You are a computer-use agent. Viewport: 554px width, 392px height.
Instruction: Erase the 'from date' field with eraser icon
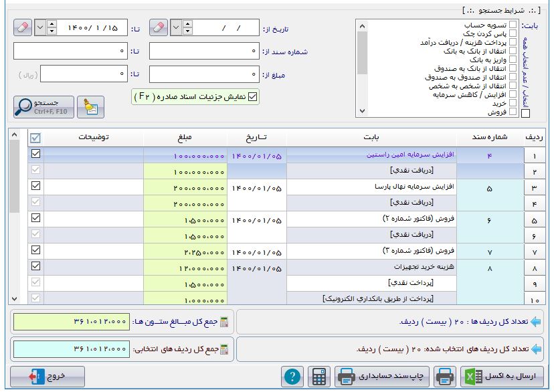pos(158,28)
